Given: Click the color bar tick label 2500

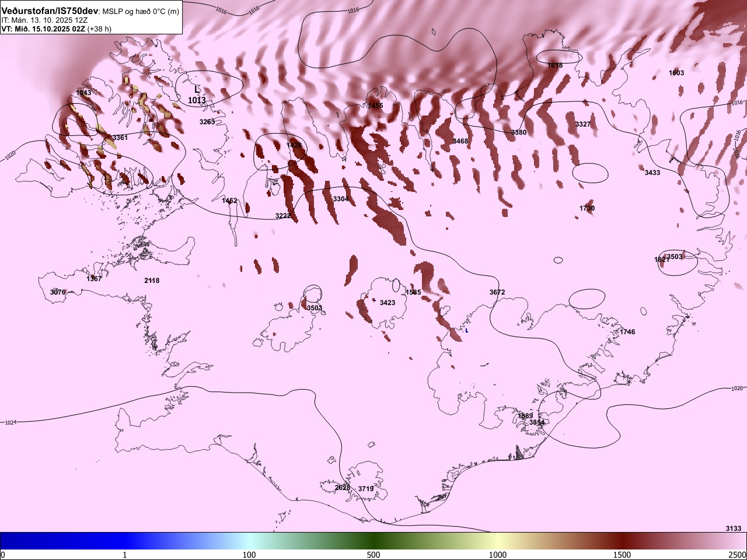Looking at the screenshot, I should click(738, 555).
